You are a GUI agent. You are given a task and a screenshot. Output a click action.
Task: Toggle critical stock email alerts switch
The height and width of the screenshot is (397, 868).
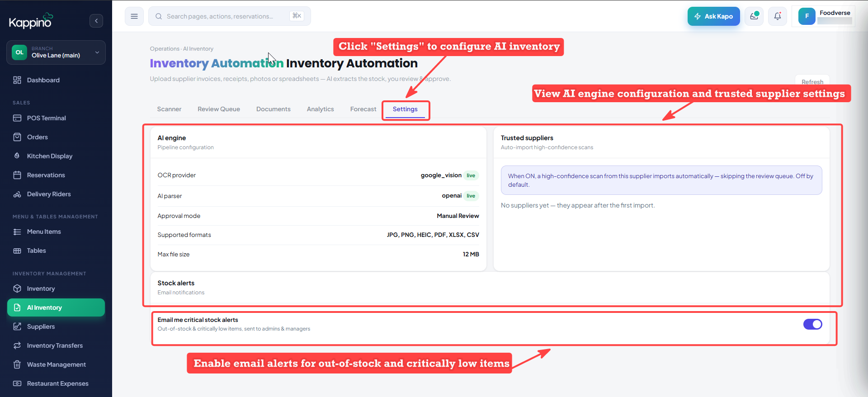812,324
